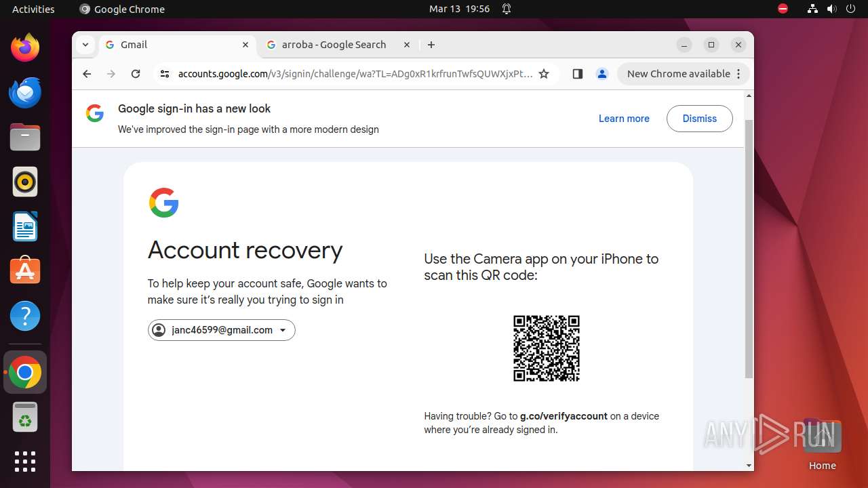
Task: Open volume control in system tray
Action: point(831,9)
